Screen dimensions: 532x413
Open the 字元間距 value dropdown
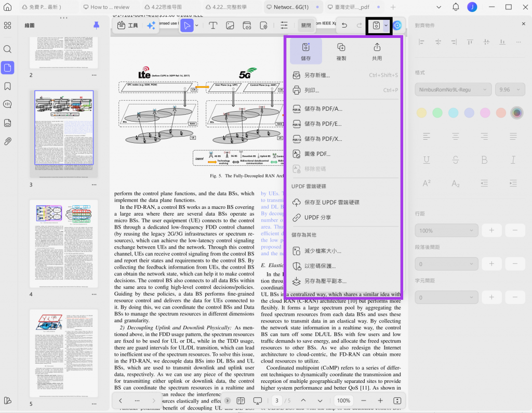pos(446,298)
